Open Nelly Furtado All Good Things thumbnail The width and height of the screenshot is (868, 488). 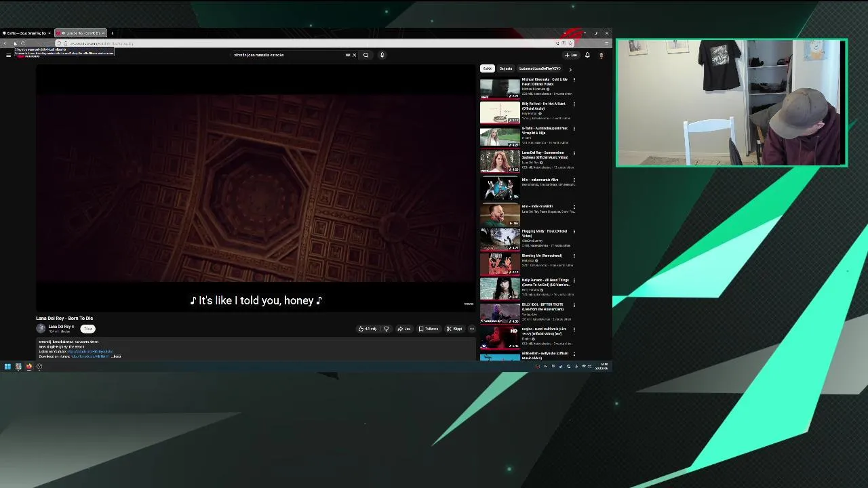pyautogui.click(x=500, y=288)
